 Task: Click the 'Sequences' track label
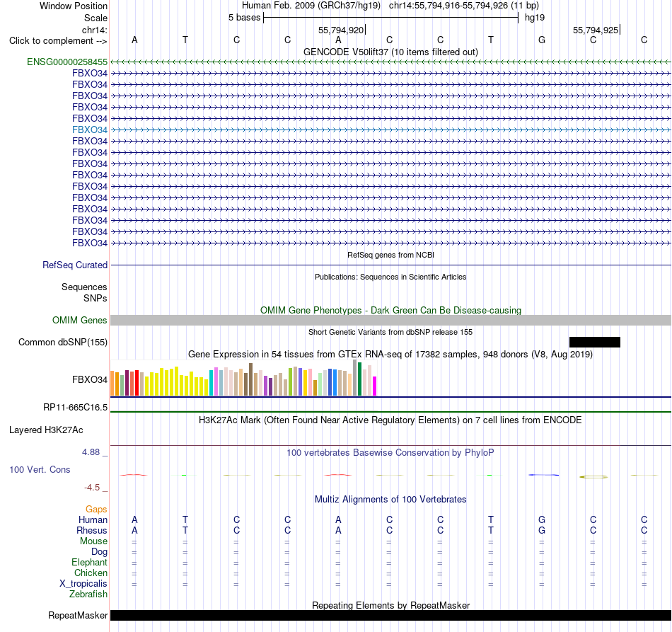(84, 287)
